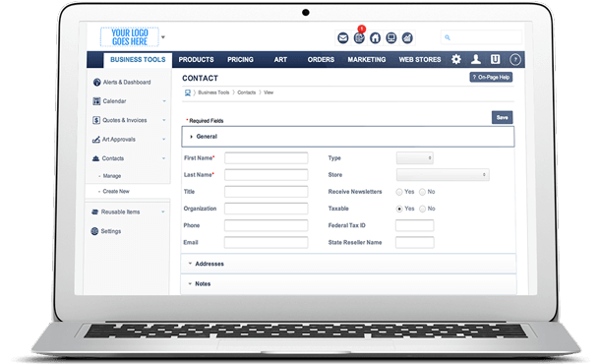Click the top search box
The width and height of the screenshot is (600, 364).
(x=481, y=37)
